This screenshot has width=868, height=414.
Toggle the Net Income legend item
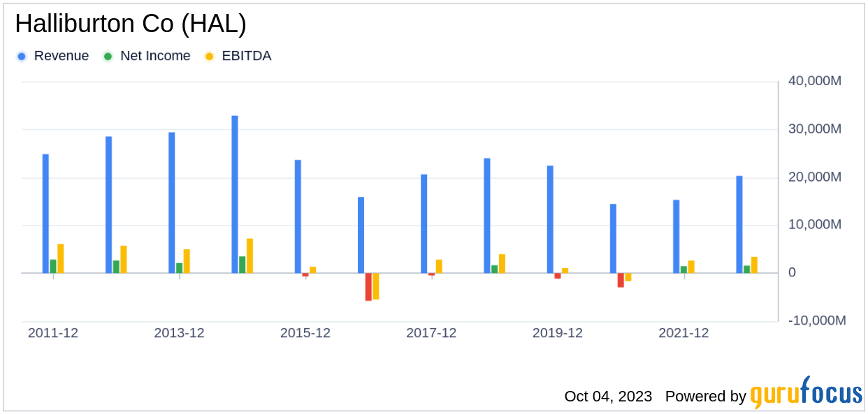pyautogui.click(x=147, y=56)
